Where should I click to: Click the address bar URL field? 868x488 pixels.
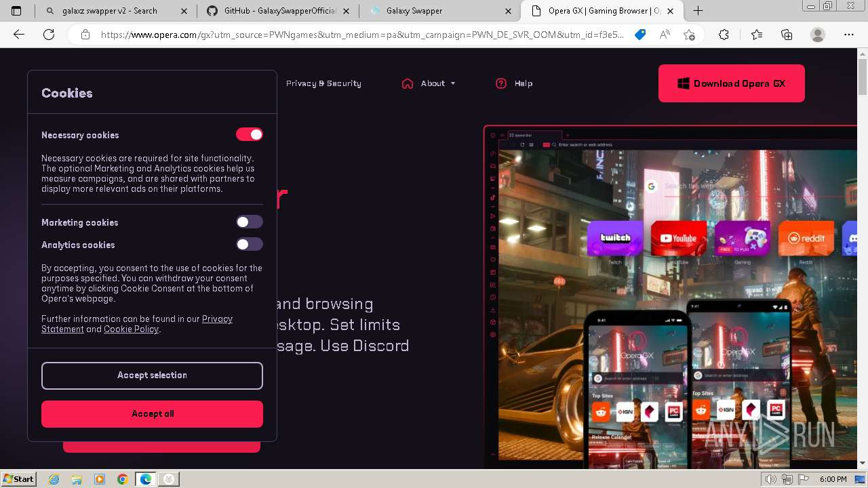click(x=362, y=35)
